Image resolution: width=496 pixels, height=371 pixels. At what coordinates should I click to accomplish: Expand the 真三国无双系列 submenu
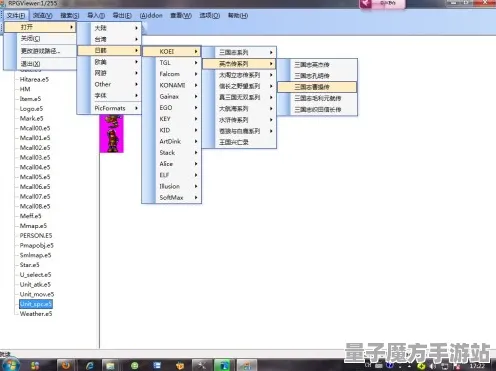[239, 97]
